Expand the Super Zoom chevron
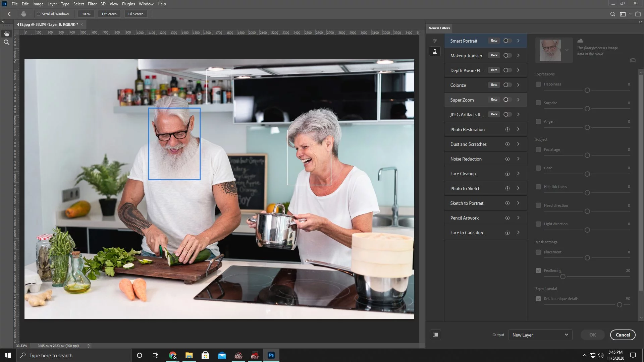 518,100
